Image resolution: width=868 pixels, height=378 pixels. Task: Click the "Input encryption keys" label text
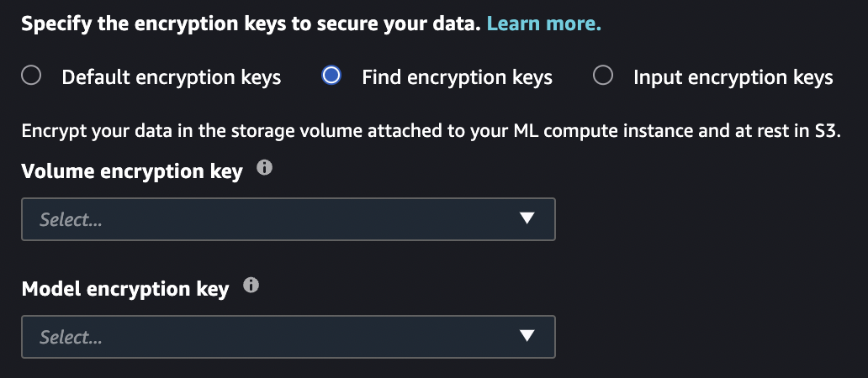pos(733,78)
